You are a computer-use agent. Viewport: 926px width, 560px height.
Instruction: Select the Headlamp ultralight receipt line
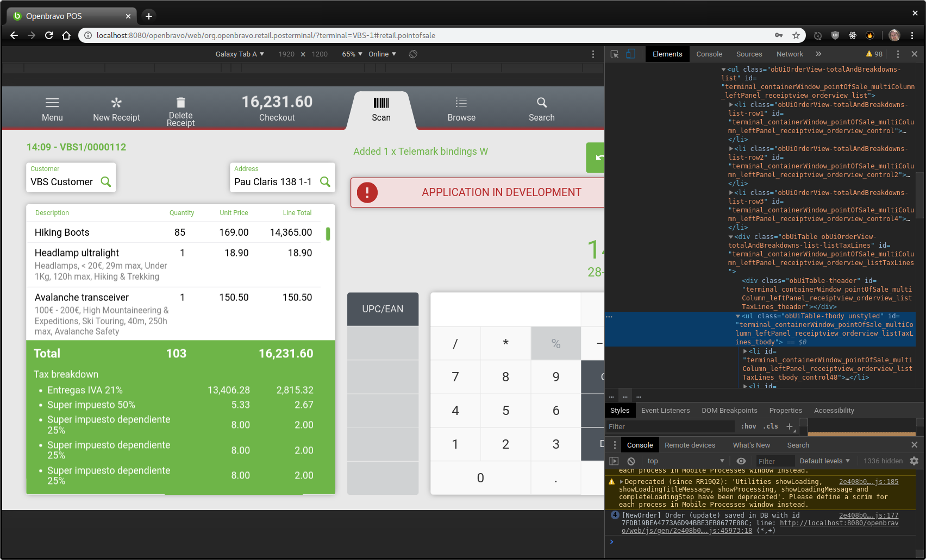174,265
